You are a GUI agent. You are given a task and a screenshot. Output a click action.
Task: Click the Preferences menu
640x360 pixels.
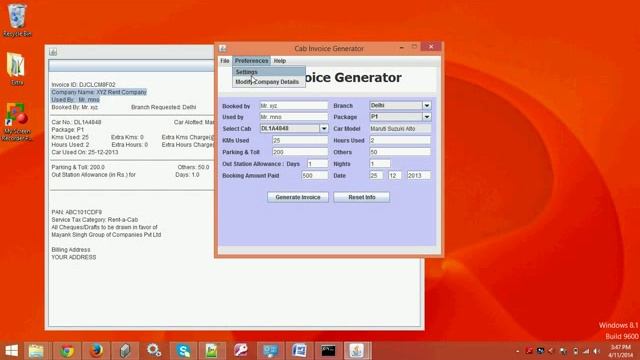click(x=251, y=61)
